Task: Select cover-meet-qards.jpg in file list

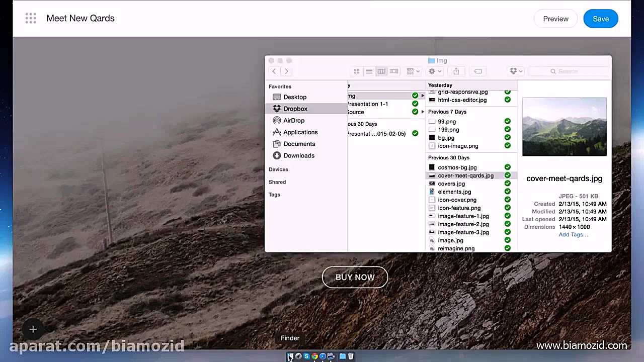Action: [x=465, y=175]
